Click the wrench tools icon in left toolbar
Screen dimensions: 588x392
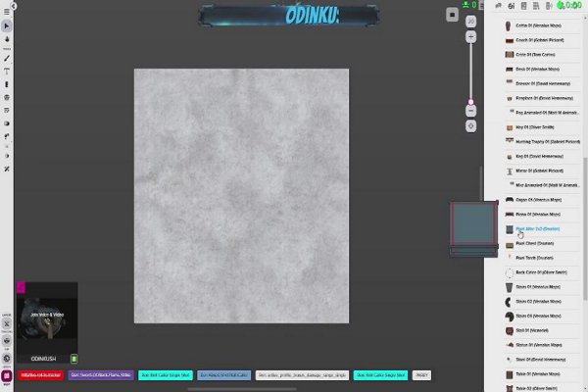pyautogui.click(x=7, y=170)
